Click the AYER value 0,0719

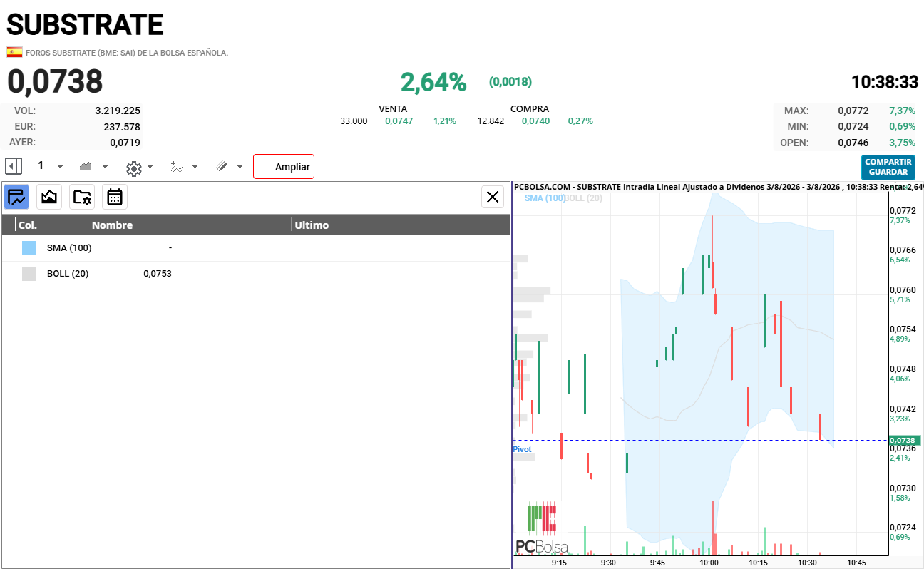click(125, 143)
